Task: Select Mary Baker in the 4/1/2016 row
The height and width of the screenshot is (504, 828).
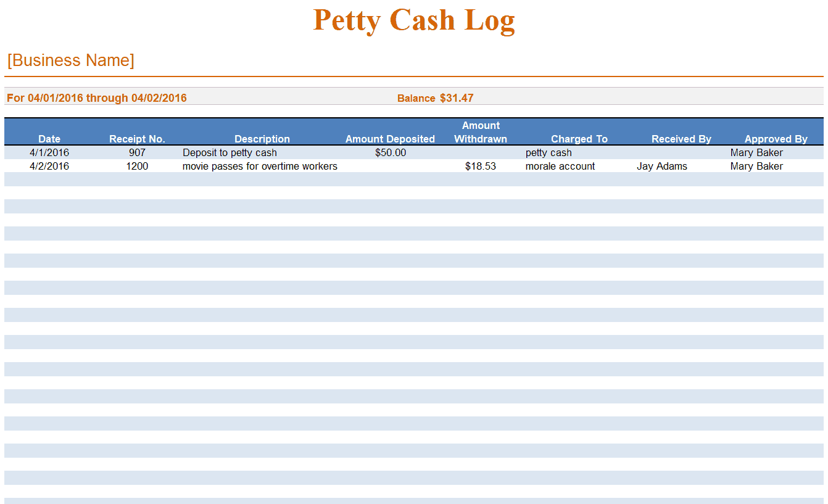Action: (756, 152)
